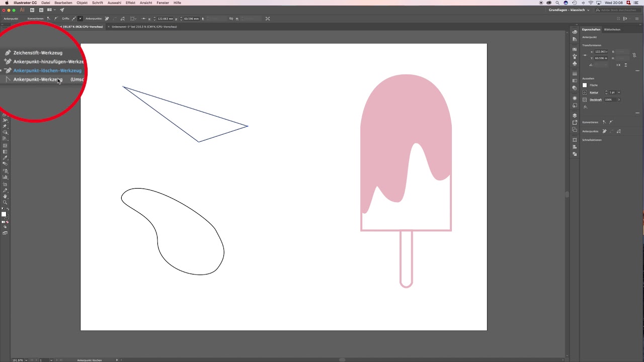
Task: Open the Apple menu
Action: click(x=7, y=3)
